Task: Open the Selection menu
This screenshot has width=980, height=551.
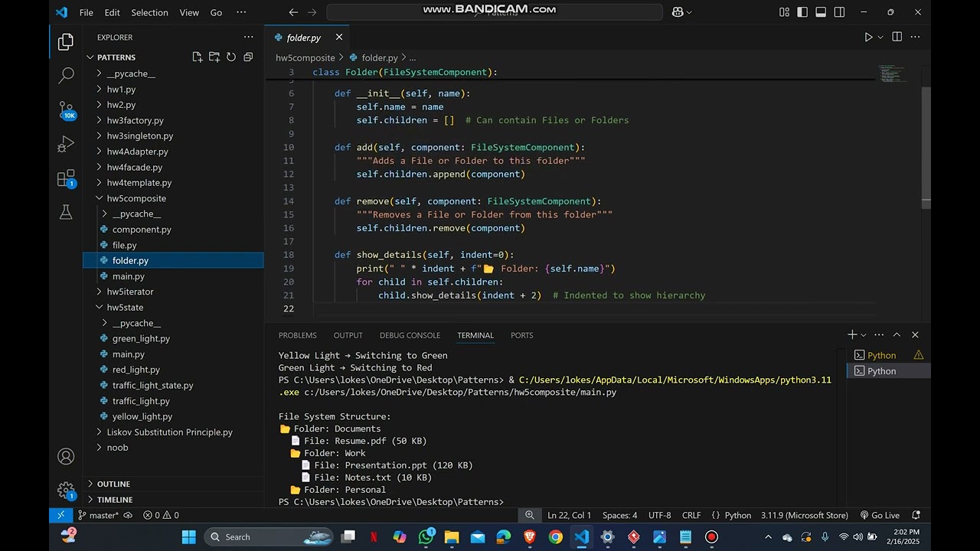Action: tap(149, 12)
